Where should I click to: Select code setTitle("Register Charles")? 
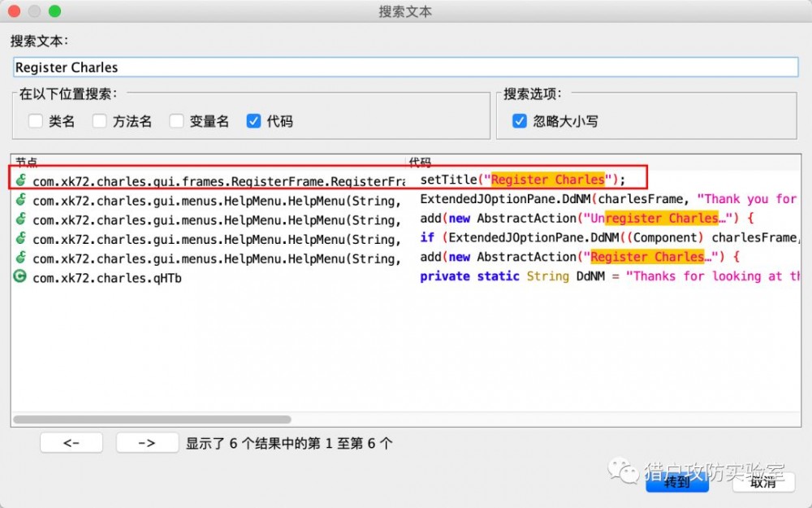pos(522,180)
